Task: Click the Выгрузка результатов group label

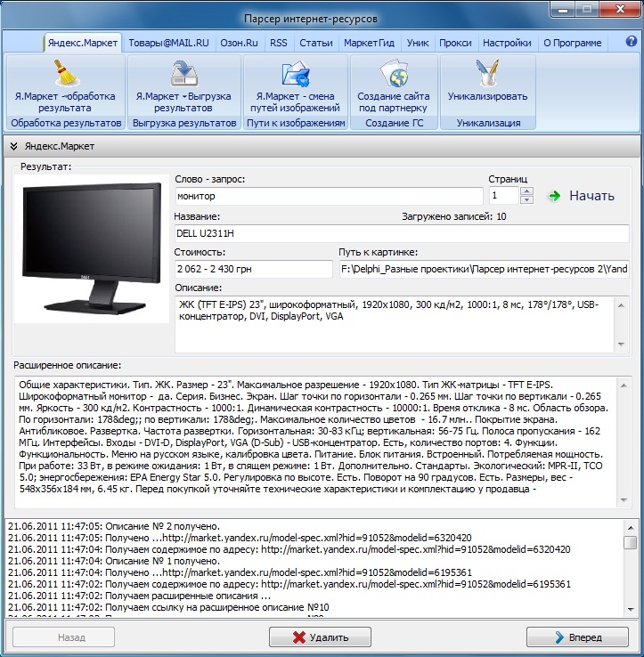Action: (x=184, y=123)
